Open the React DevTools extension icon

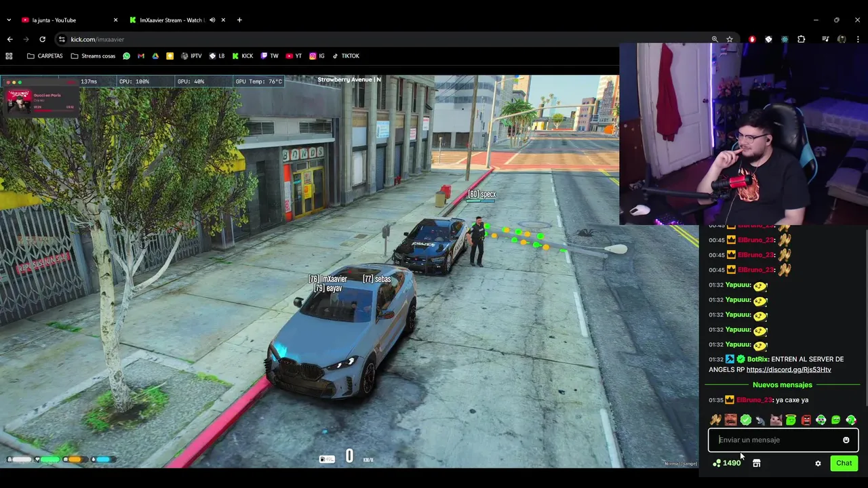click(785, 39)
